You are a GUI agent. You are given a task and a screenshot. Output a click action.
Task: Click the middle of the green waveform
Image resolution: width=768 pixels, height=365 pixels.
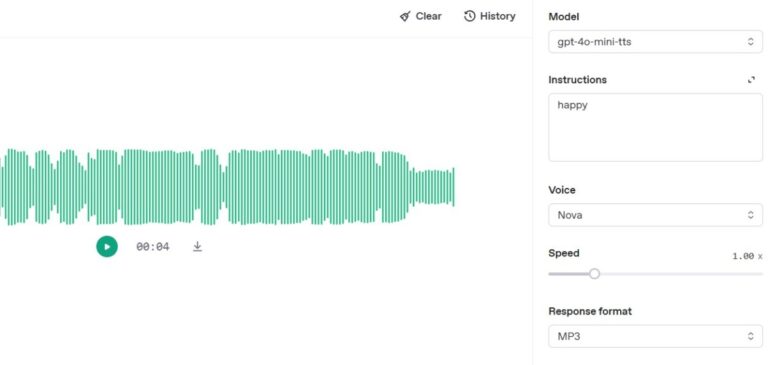pyautogui.click(x=227, y=187)
